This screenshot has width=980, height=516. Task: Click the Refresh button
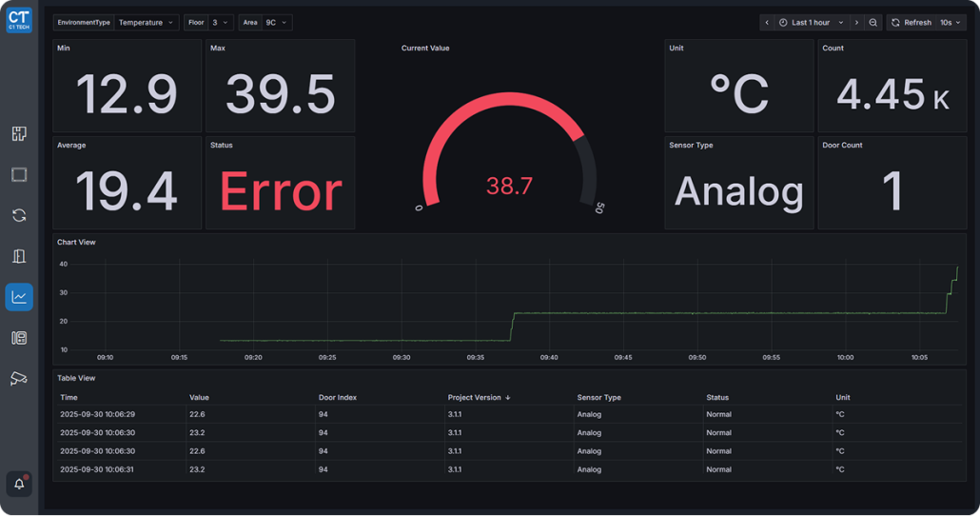(911, 23)
